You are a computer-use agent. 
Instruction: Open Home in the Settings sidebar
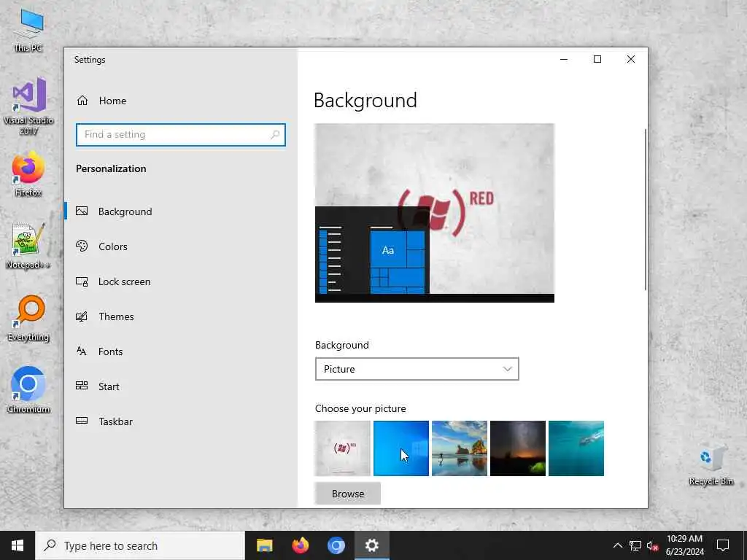pyautogui.click(x=181, y=101)
